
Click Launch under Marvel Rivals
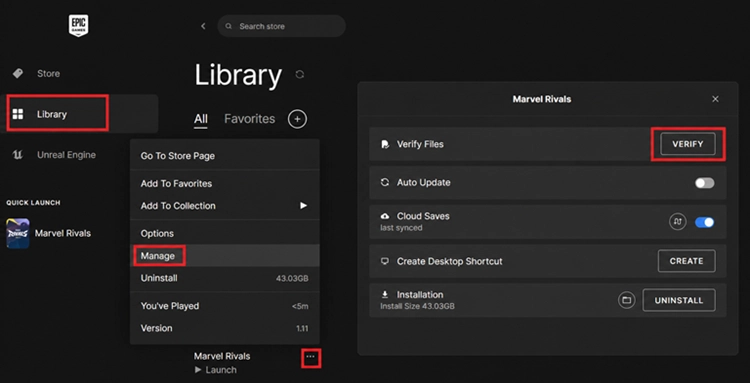point(216,370)
